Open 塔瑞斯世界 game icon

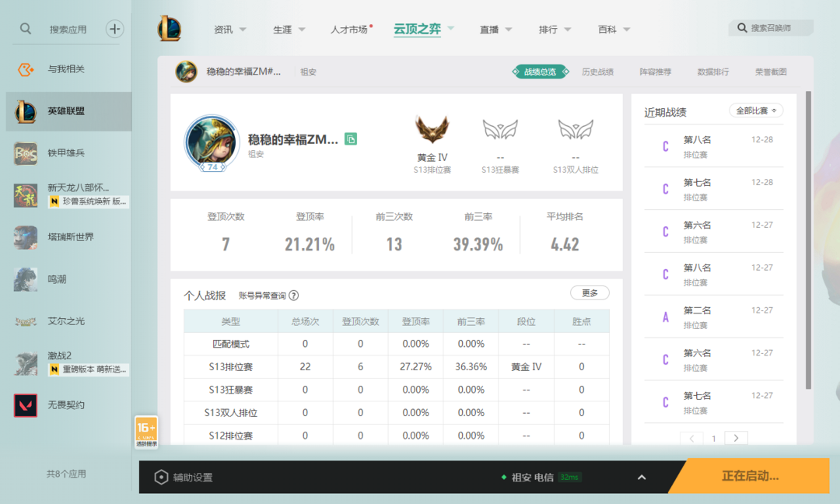pyautogui.click(x=25, y=237)
